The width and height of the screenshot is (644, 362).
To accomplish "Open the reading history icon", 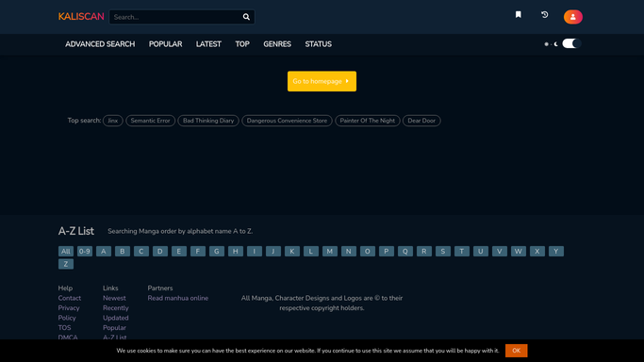I will [x=545, y=15].
